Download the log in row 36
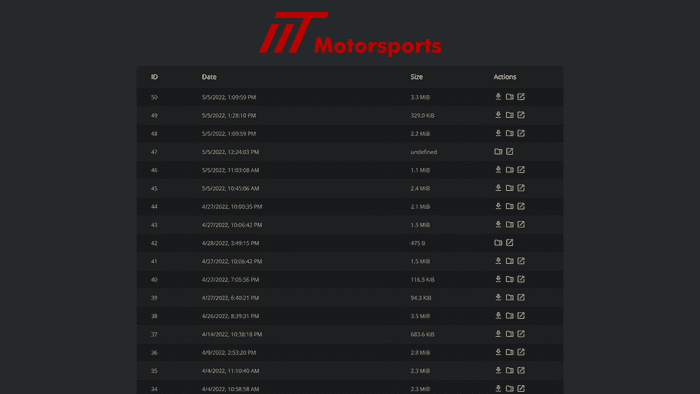Screen dimensions: 700x394 tap(498, 353)
